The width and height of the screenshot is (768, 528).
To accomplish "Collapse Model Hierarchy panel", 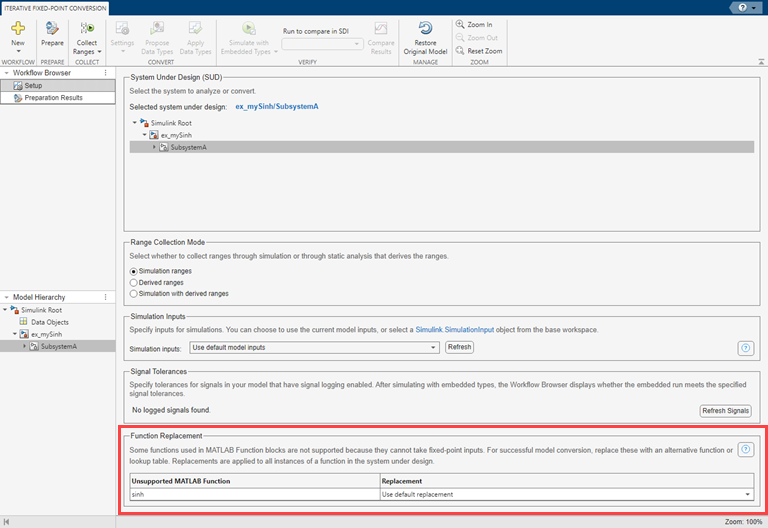I will pos(6,297).
